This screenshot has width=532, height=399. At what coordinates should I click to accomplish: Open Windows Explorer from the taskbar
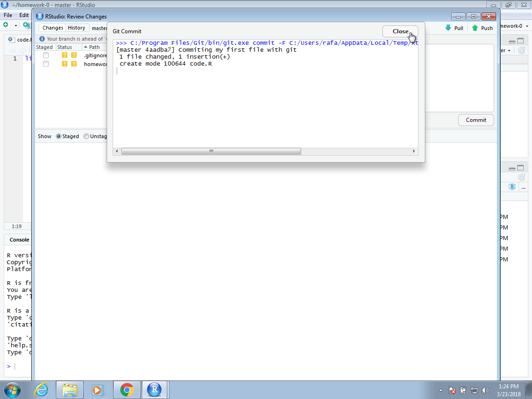pyautogui.click(x=70, y=390)
